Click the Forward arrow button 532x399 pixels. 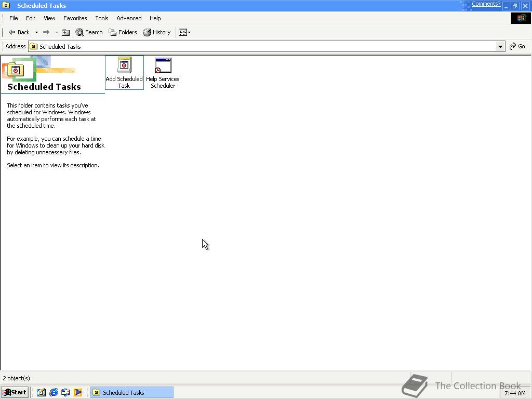click(46, 32)
